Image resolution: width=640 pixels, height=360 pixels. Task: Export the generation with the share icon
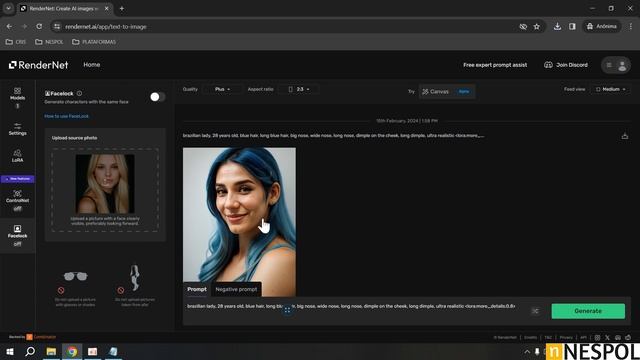pyautogui.click(x=624, y=136)
